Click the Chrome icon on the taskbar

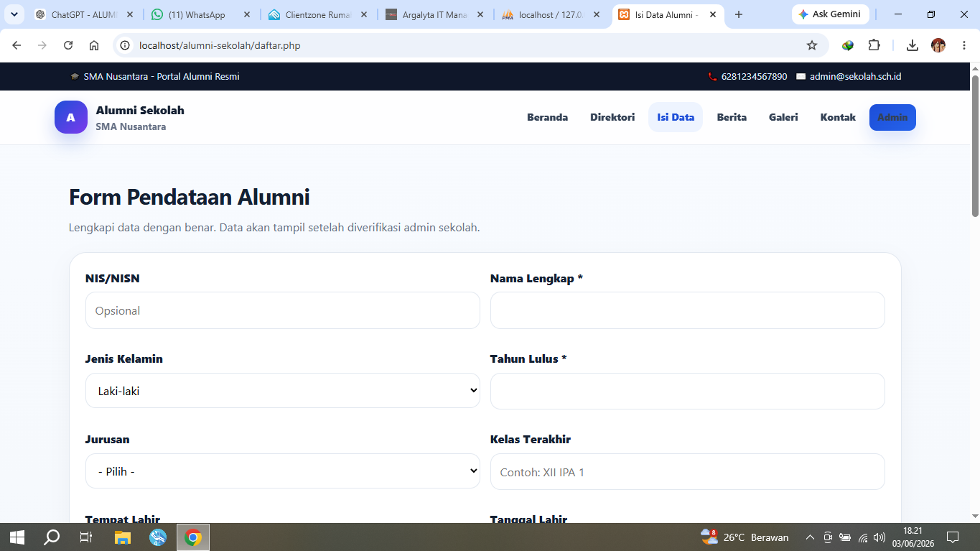coord(193,537)
